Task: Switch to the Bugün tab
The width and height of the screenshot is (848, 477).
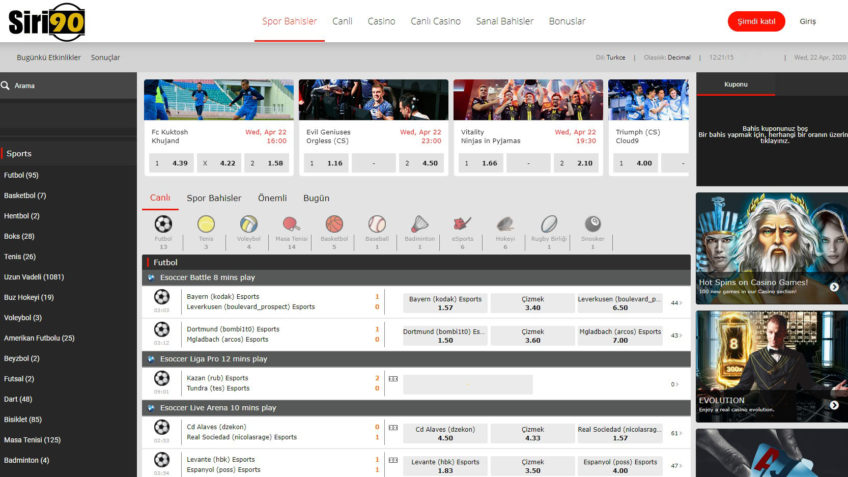Action: [316, 198]
